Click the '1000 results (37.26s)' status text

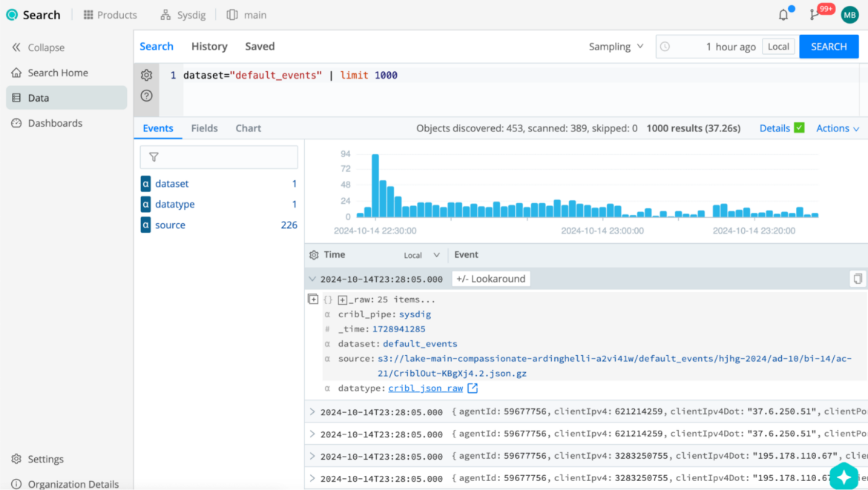click(x=693, y=128)
